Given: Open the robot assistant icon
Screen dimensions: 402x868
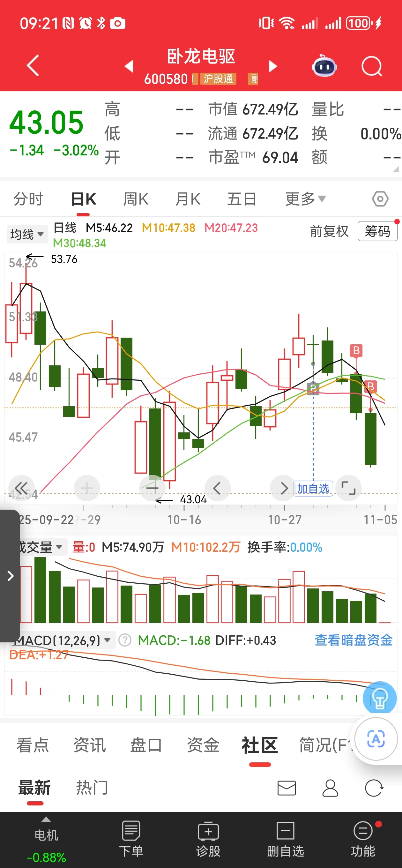Looking at the screenshot, I should tap(324, 66).
